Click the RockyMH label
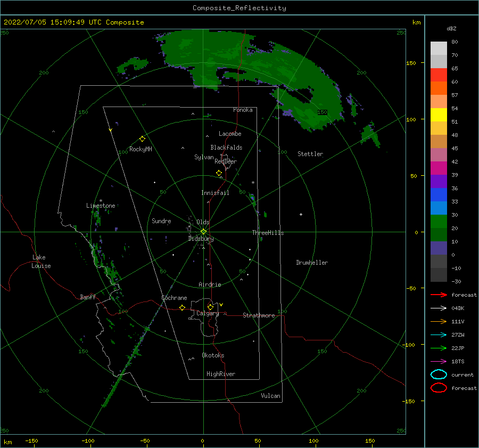Image resolution: width=479 pixels, height=448 pixels. pos(141,149)
